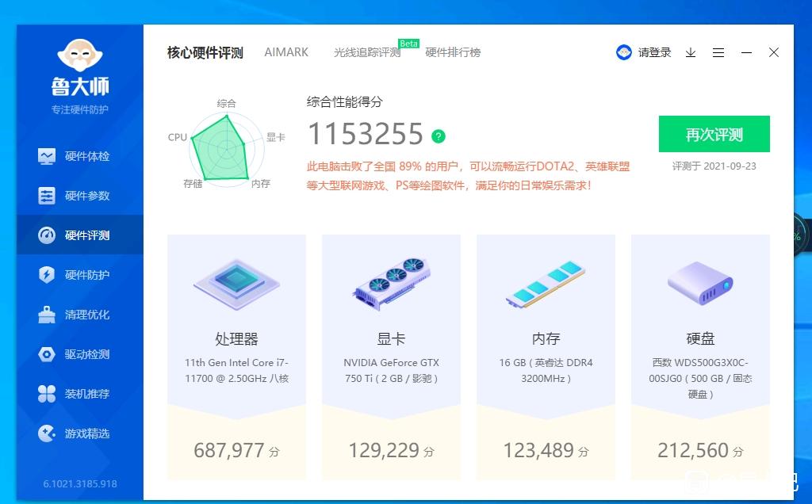The image size is (812, 504).
Task: Click the graphics card illustration
Action: [x=391, y=284]
